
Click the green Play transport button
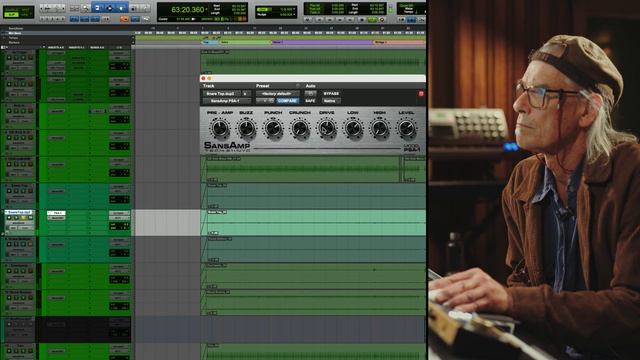[x=372, y=19]
